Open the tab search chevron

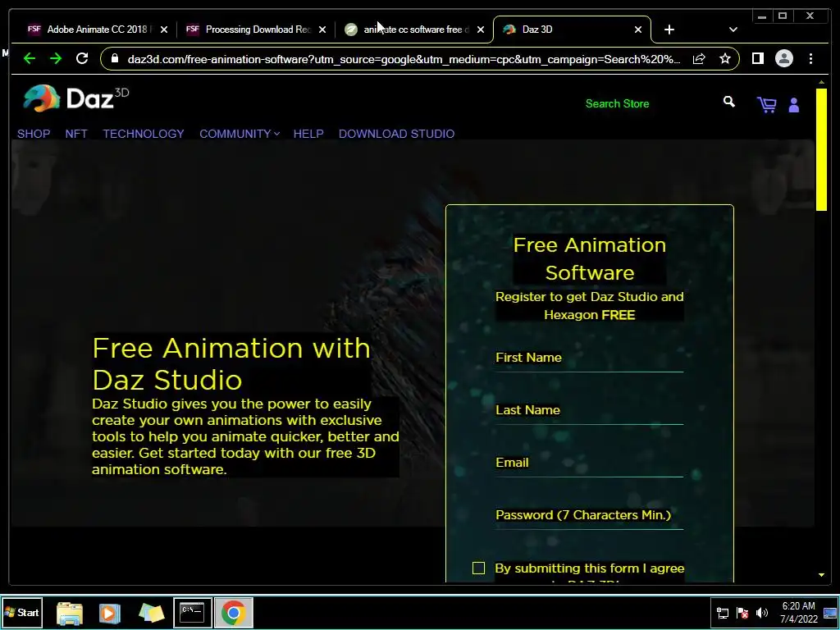pyautogui.click(x=733, y=30)
